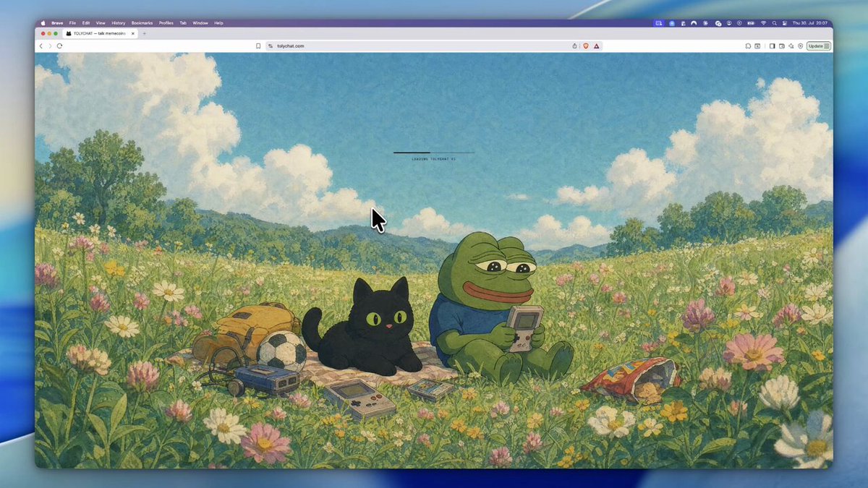Open the Wi-Fi status menu

[x=764, y=23]
